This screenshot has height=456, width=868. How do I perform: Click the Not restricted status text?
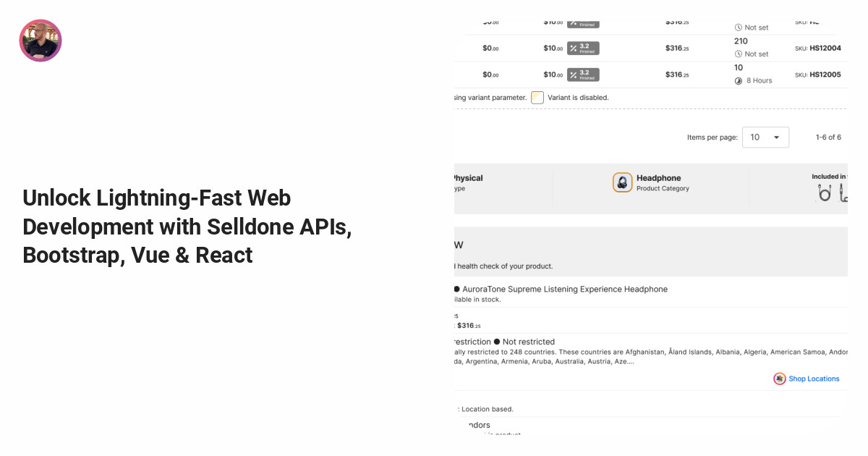(x=529, y=342)
